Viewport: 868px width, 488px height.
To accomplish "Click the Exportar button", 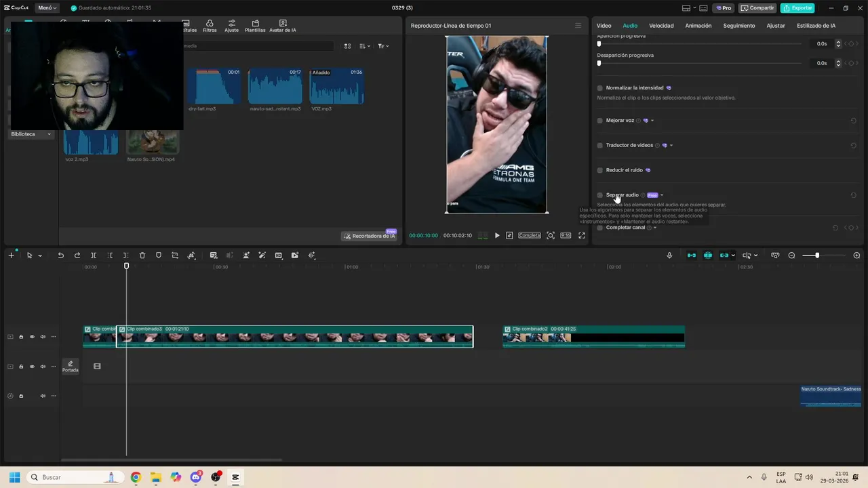I will (797, 8).
